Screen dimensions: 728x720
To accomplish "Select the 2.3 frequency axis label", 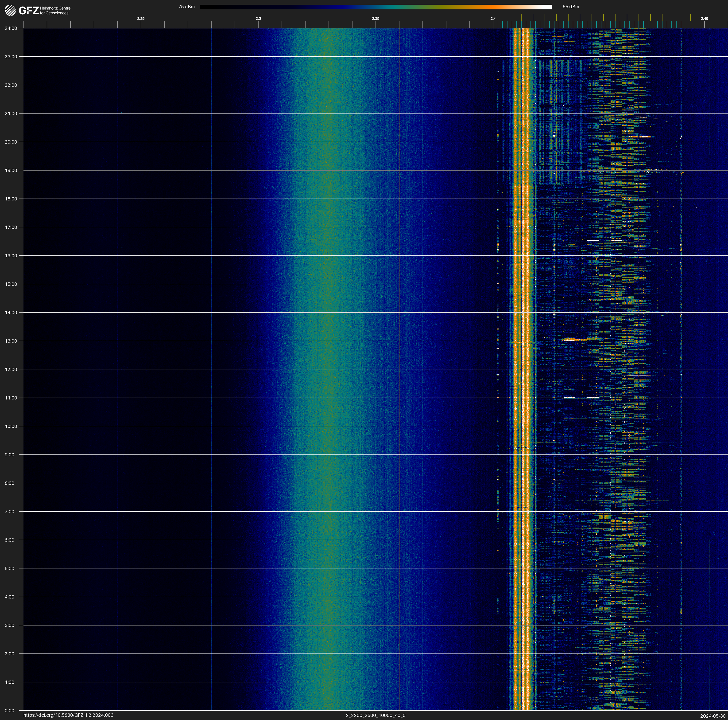I will coord(258,19).
